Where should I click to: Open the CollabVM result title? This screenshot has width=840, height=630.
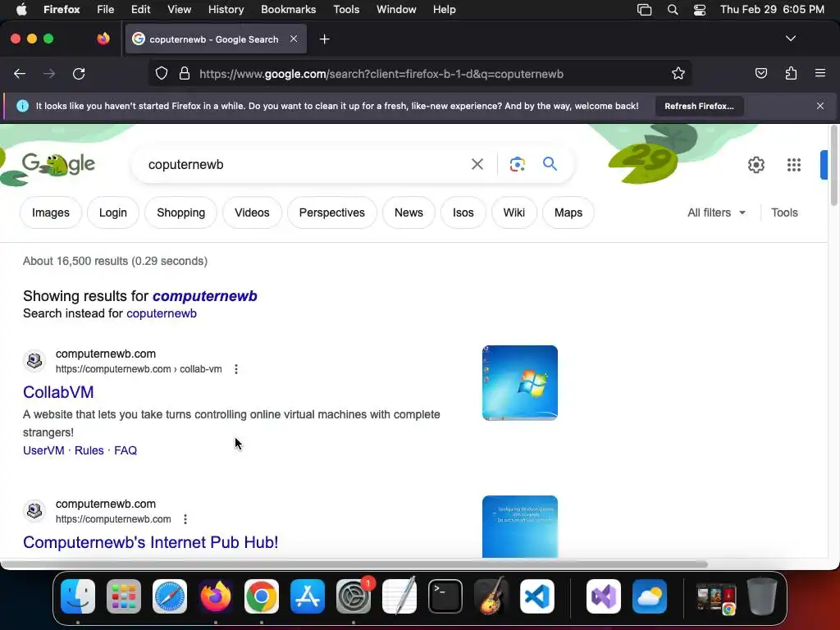pos(58,392)
